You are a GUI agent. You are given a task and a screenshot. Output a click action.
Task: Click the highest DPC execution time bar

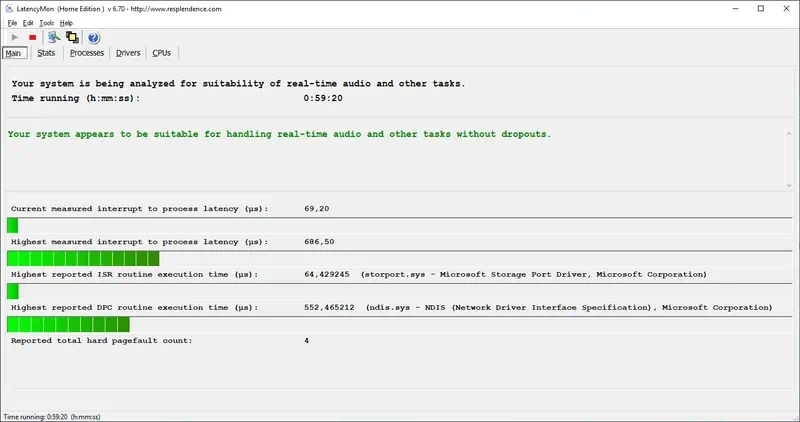(399, 325)
